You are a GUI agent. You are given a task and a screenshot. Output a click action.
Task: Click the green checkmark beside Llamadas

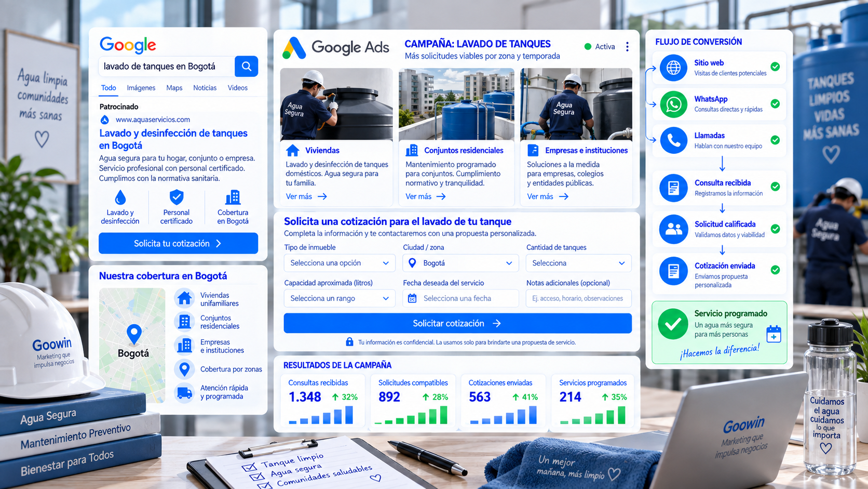(775, 140)
